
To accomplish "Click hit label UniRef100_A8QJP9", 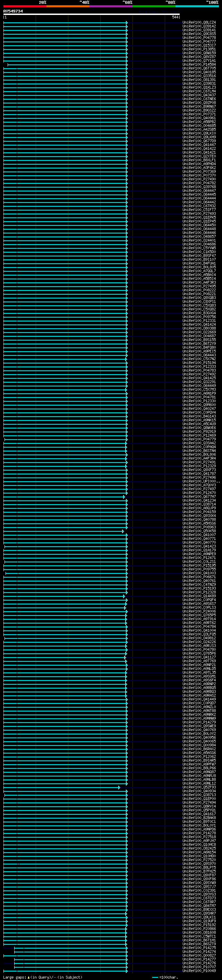I will (199, 508).
